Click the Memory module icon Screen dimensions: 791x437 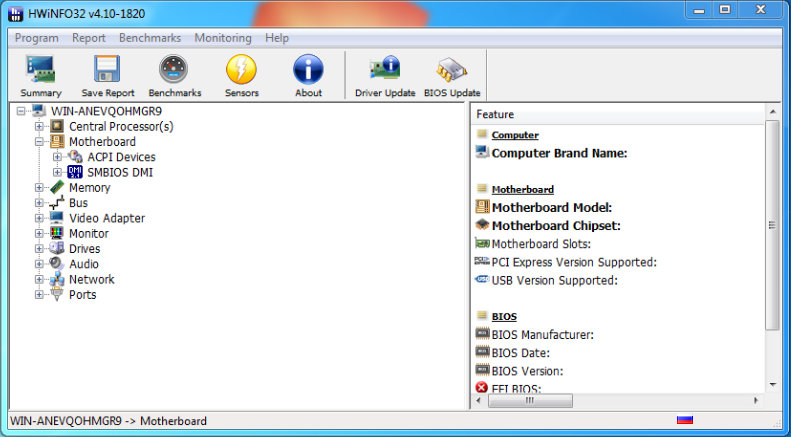click(57, 187)
